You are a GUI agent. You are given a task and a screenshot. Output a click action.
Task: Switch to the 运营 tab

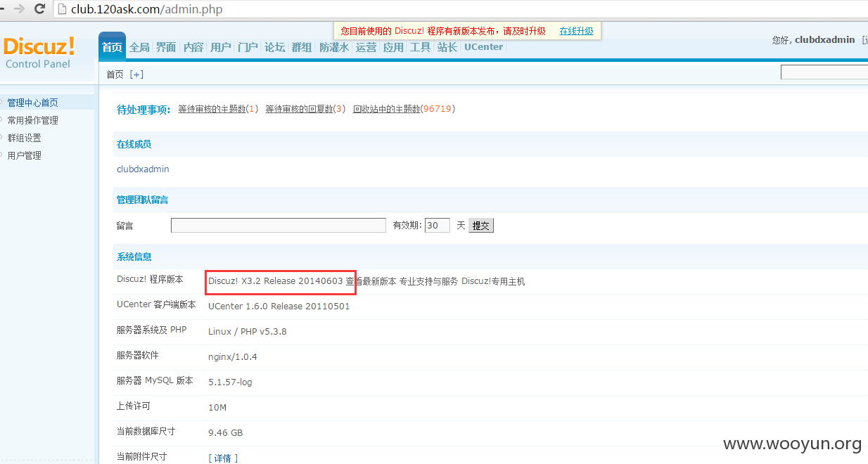[x=366, y=47]
